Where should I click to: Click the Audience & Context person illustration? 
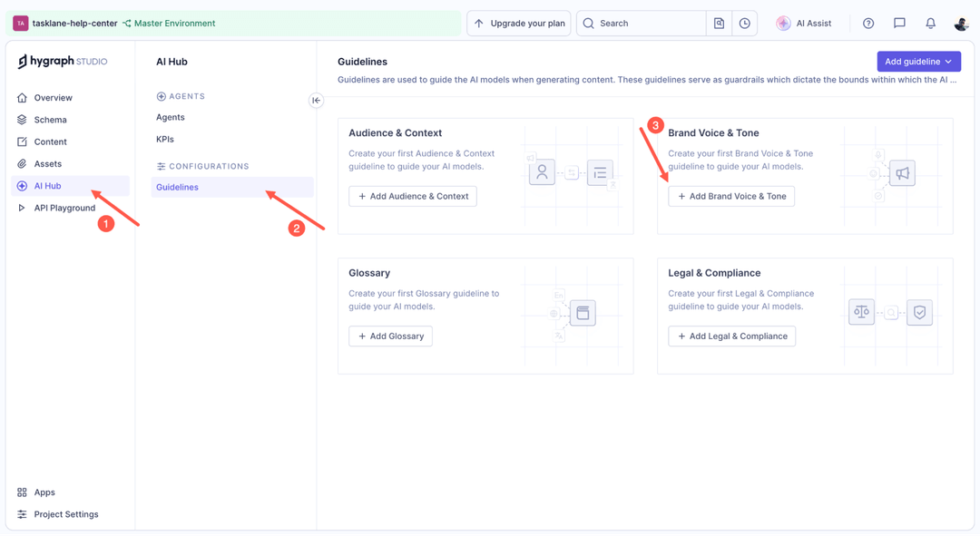pyautogui.click(x=542, y=171)
